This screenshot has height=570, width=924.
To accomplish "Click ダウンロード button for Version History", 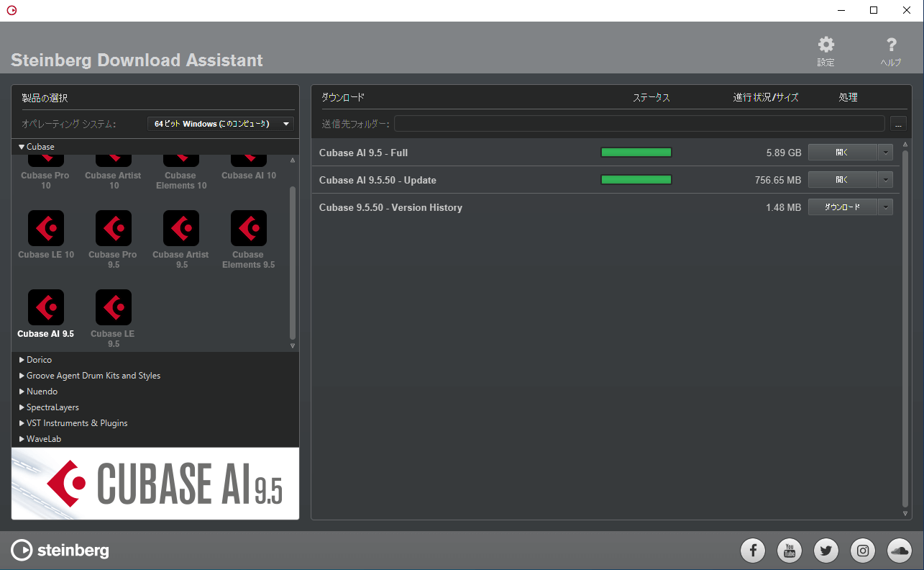I will pyautogui.click(x=843, y=207).
